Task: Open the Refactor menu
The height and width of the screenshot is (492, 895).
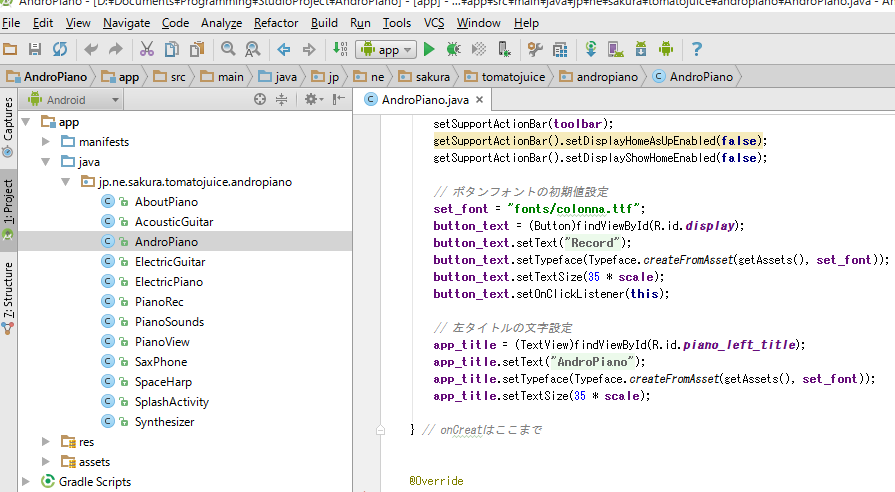Action: 276,22
